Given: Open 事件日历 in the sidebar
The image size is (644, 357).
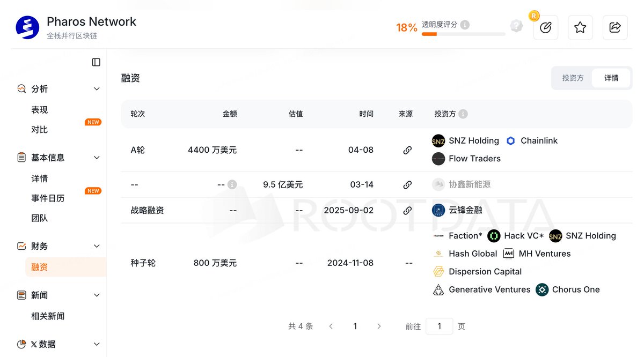Looking at the screenshot, I should point(48,198).
